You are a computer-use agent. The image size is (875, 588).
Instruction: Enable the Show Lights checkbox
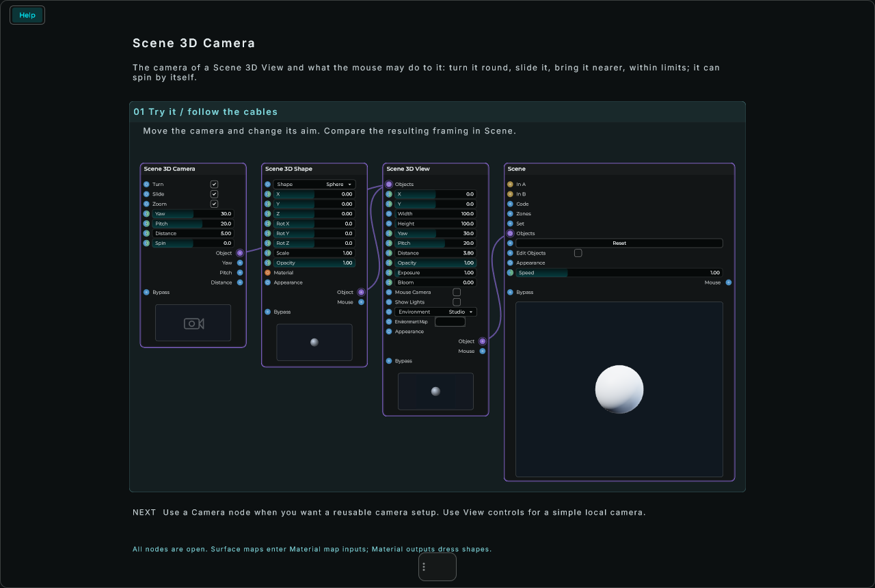[457, 302]
